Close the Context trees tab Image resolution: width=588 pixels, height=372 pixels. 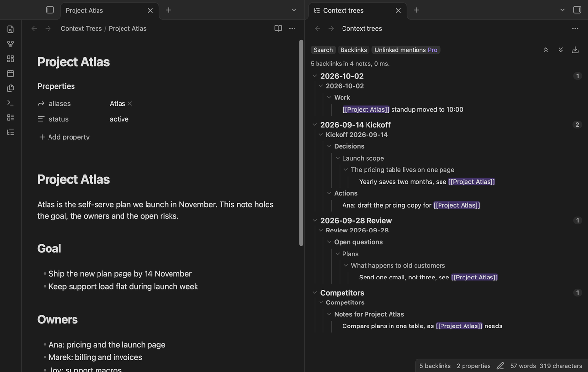[x=398, y=10]
